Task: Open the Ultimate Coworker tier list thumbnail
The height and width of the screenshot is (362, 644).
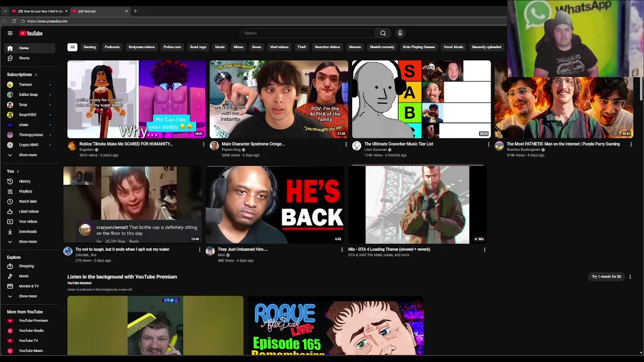Action: pos(422,100)
